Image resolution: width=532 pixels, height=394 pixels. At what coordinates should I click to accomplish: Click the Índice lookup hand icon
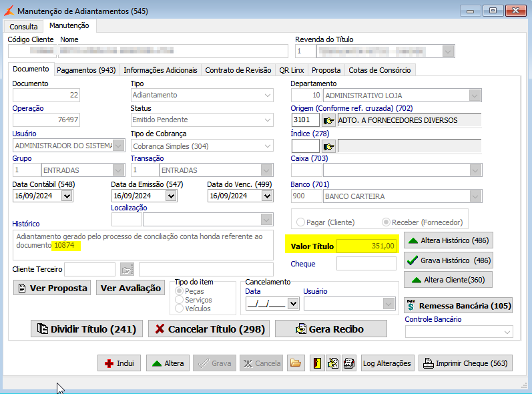point(328,146)
